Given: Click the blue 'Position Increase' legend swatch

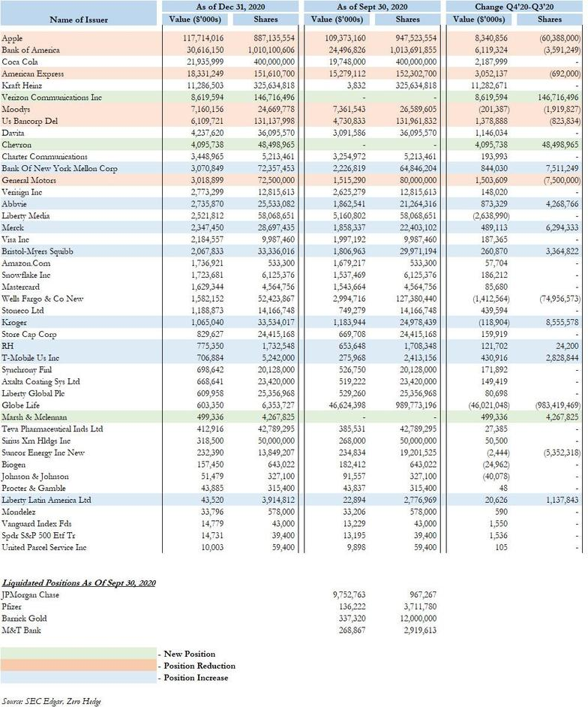Looking at the screenshot, I should 79,677.
